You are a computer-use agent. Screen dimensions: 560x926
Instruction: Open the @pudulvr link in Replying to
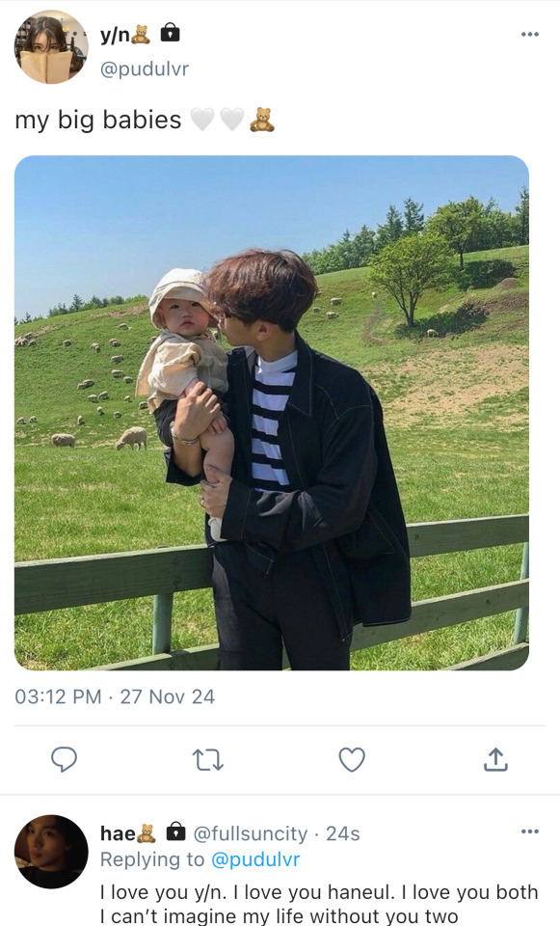click(x=255, y=859)
